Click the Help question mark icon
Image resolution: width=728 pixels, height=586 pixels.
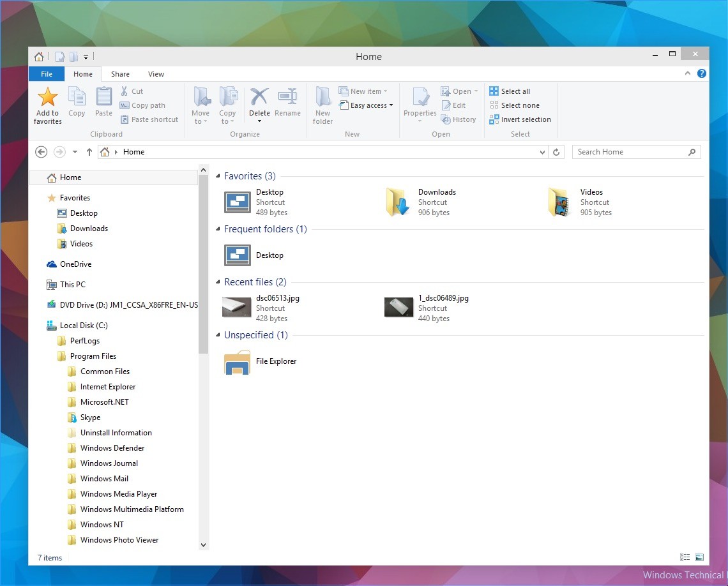point(701,73)
